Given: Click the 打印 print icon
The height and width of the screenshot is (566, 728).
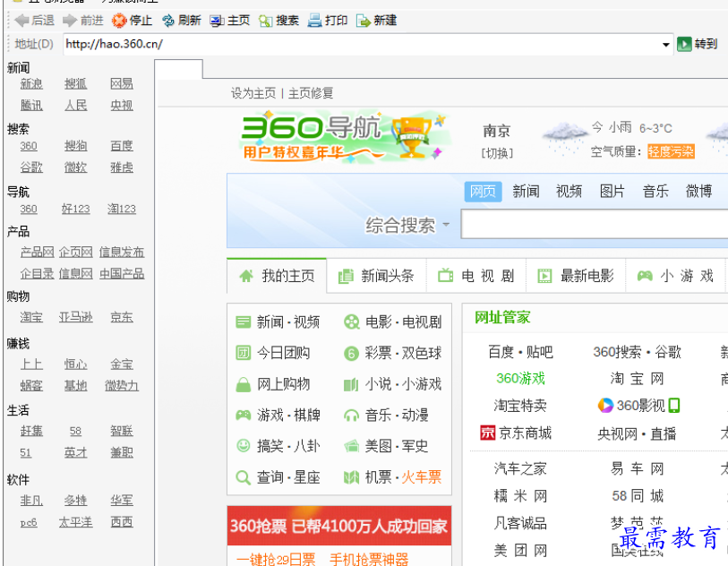Looking at the screenshot, I should tap(314, 21).
